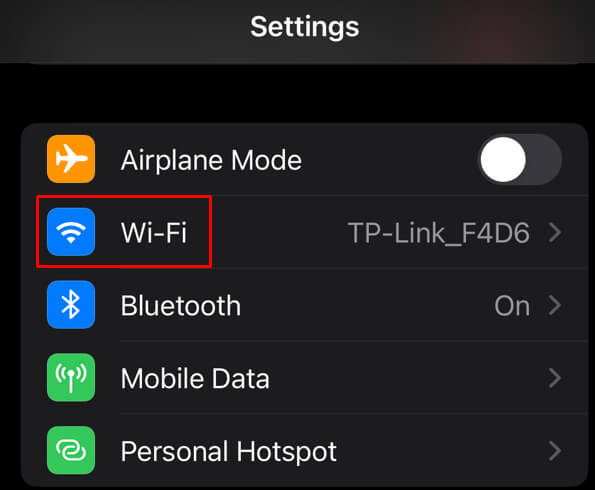Turn on the Airplane Mode switch
The width and height of the screenshot is (595, 490).
coord(519,159)
